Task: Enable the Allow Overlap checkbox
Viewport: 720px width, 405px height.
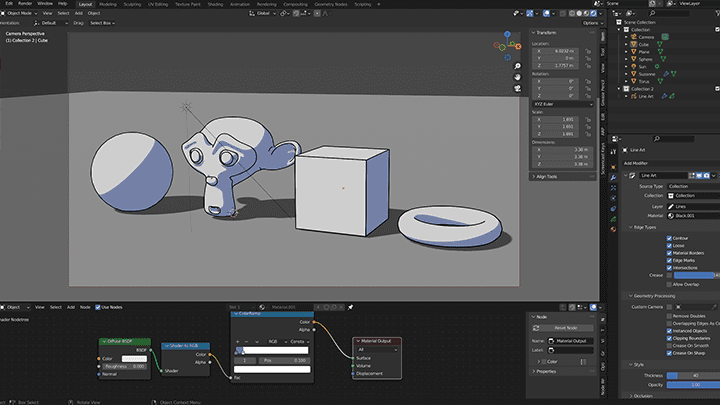Action: point(669,284)
